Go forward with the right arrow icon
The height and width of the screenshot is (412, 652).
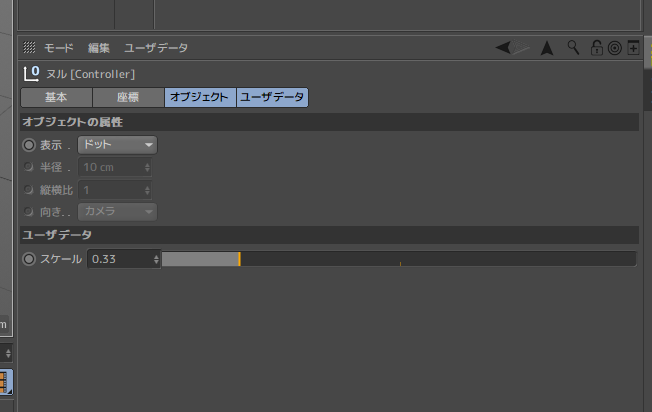click(521, 47)
